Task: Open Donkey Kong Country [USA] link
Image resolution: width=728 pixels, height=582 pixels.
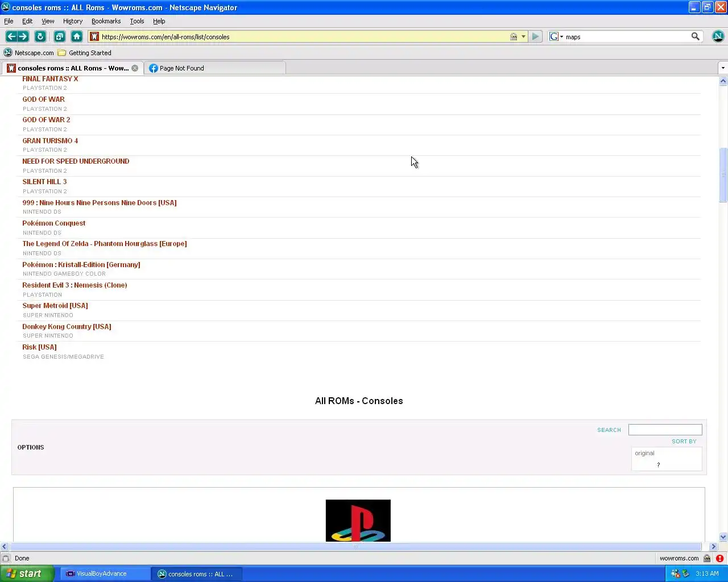Action: point(67,327)
